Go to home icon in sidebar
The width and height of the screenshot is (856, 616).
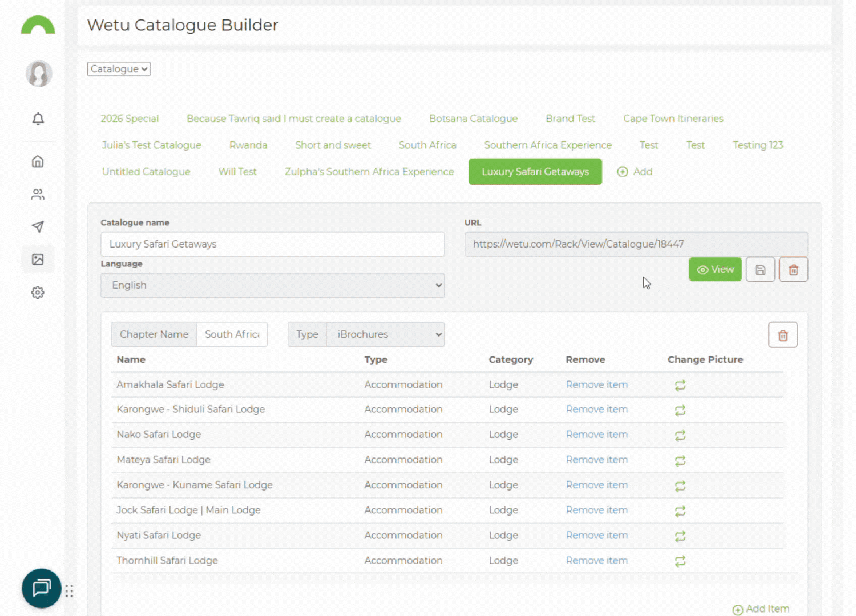pyautogui.click(x=38, y=161)
